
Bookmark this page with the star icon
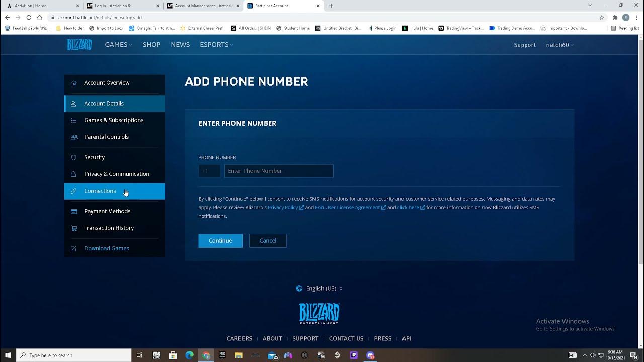602,17
